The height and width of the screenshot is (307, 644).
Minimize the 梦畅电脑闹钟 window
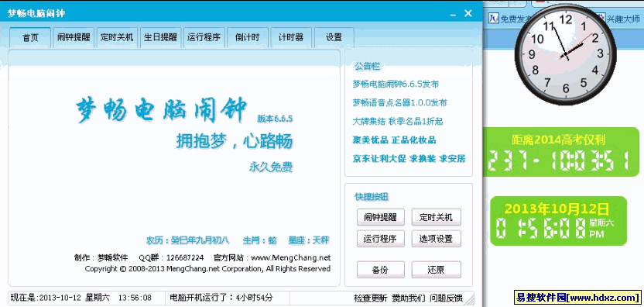pos(453,15)
